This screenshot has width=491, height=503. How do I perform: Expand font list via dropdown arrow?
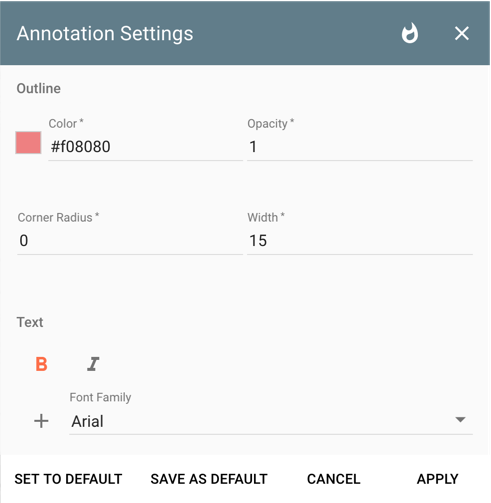[x=460, y=420]
